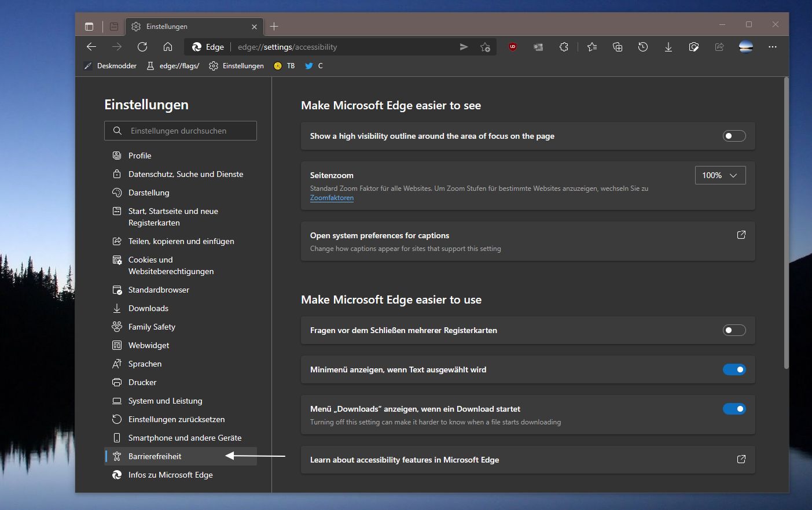Select Downloads in settings sidebar
The image size is (812, 510).
coord(181,308)
